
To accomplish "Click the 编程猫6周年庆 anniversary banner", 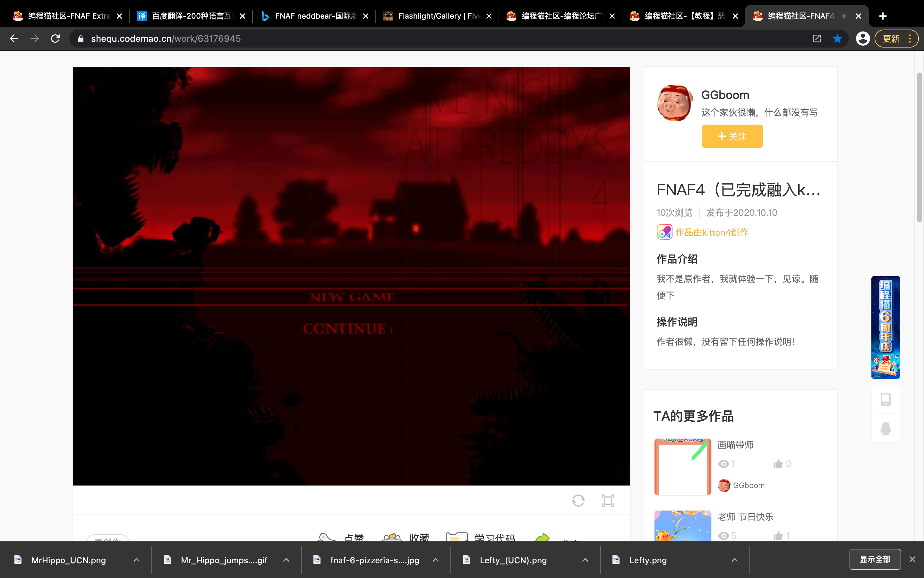I will [x=886, y=327].
